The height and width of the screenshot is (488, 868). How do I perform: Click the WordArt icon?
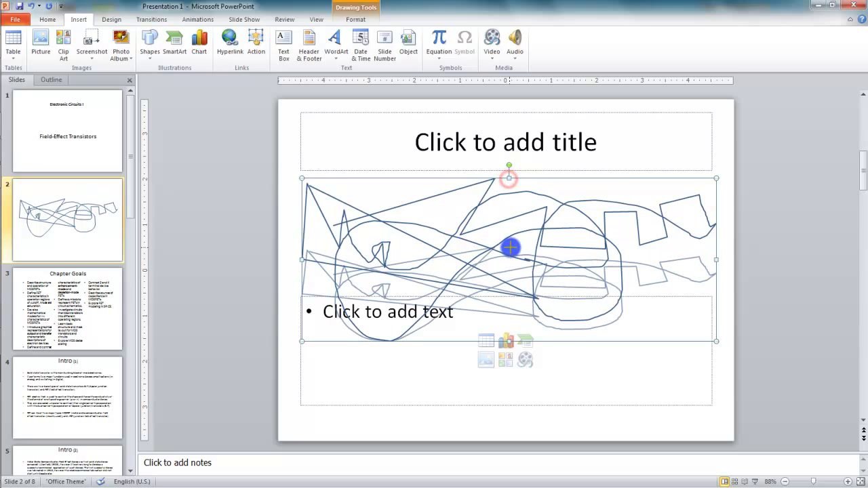coord(336,38)
